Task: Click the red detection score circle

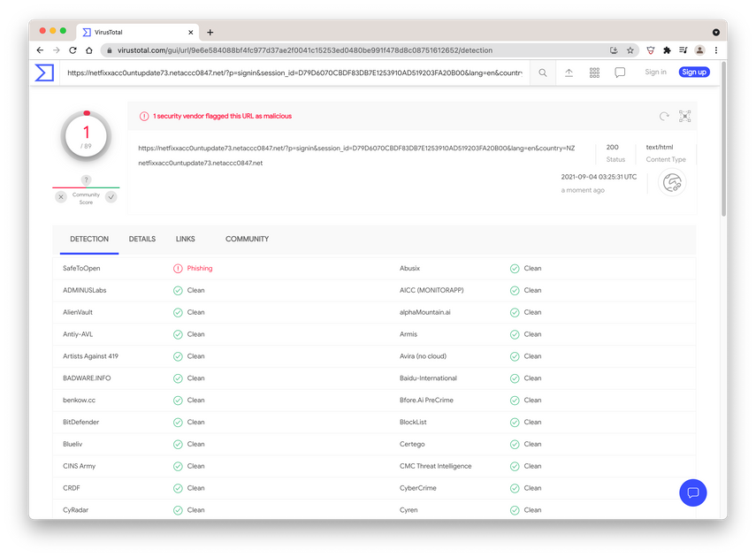Action: tap(86, 134)
